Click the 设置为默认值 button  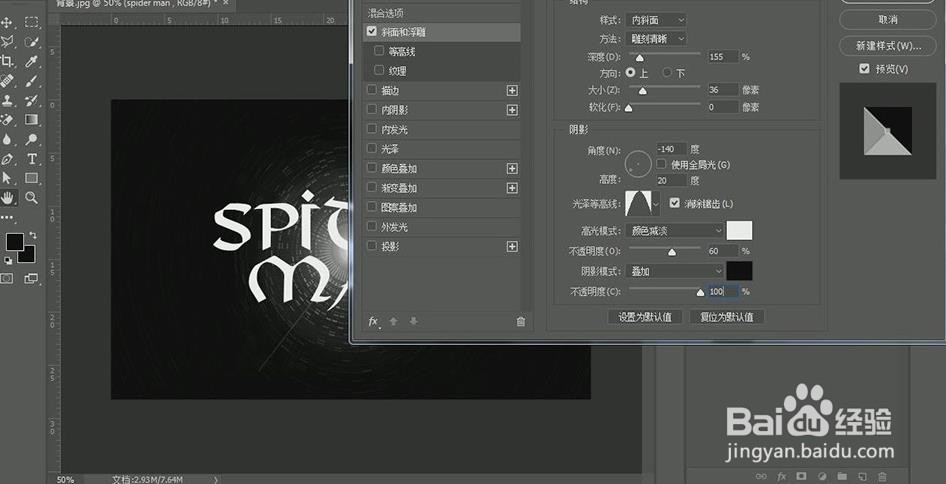(x=645, y=317)
